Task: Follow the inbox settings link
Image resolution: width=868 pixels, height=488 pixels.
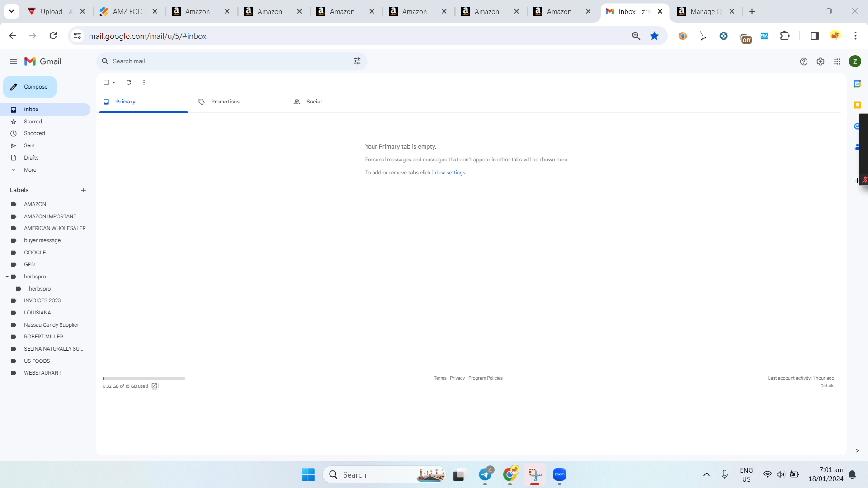Action: 448,173
